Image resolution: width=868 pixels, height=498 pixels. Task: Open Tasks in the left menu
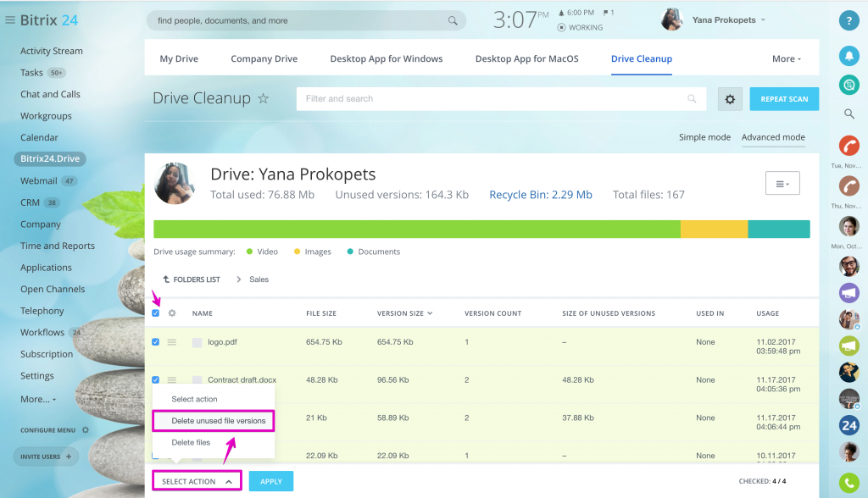pos(31,73)
